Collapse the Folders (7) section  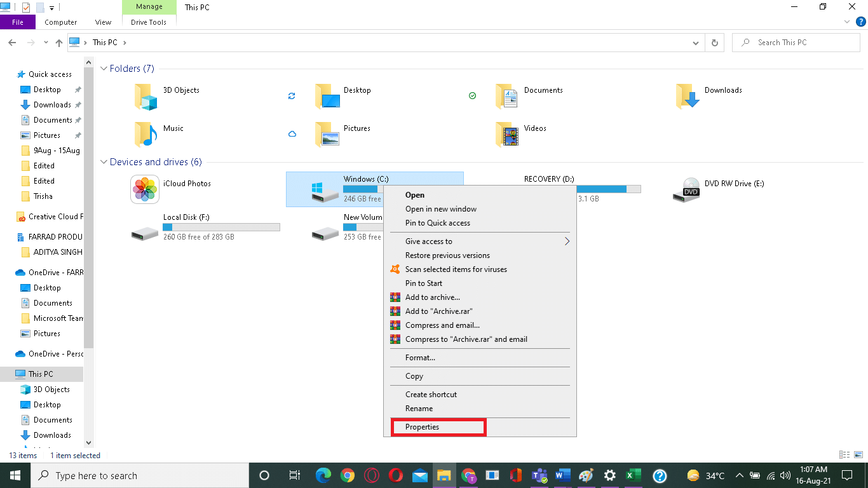(x=104, y=68)
